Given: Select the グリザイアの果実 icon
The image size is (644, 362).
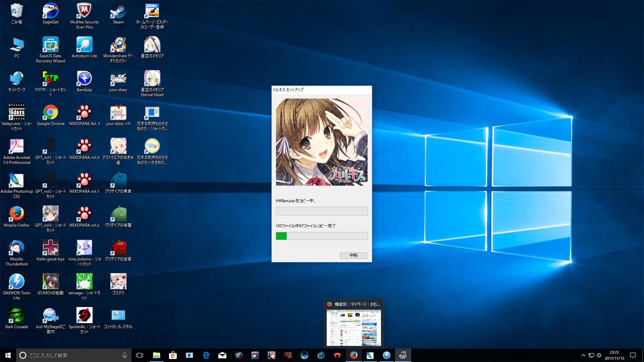Looking at the screenshot, I should click(x=118, y=183).
